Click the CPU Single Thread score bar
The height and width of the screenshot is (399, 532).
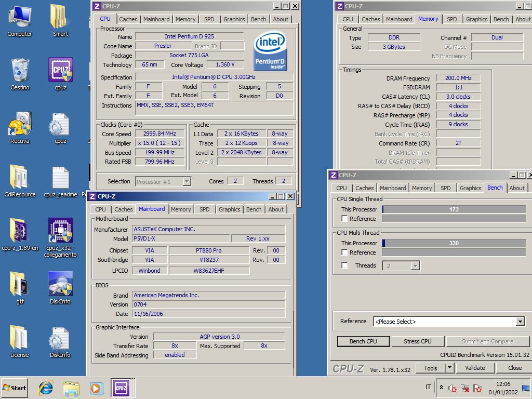click(x=454, y=209)
